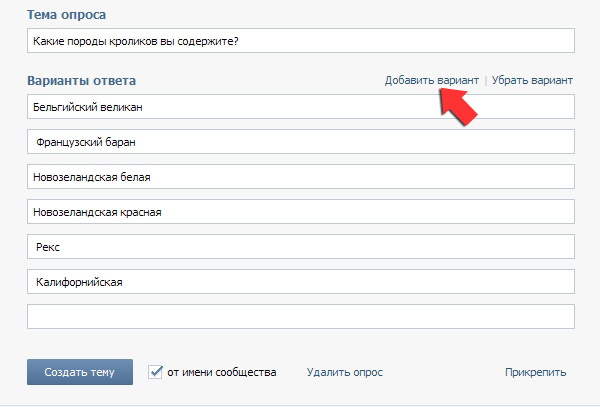Toggle the 'от имени сообщества' checkbox
The height and width of the screenshot is (407, 600).
click(156, 372)
